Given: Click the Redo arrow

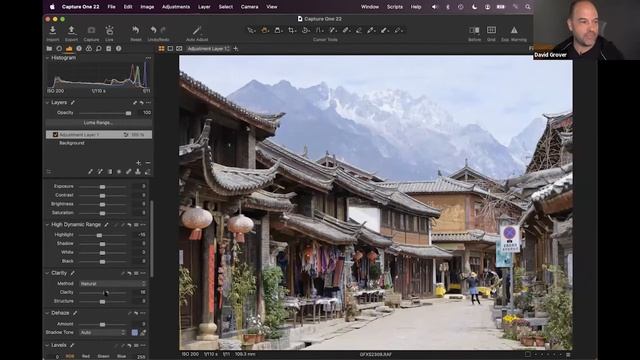Looking at the screenshot, I should click(x=163, y=30).
